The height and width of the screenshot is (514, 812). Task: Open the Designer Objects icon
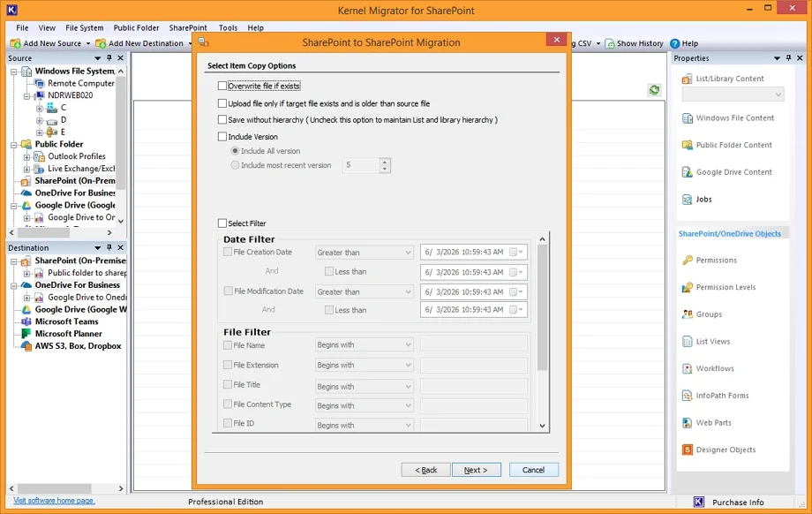coord(688,450)
